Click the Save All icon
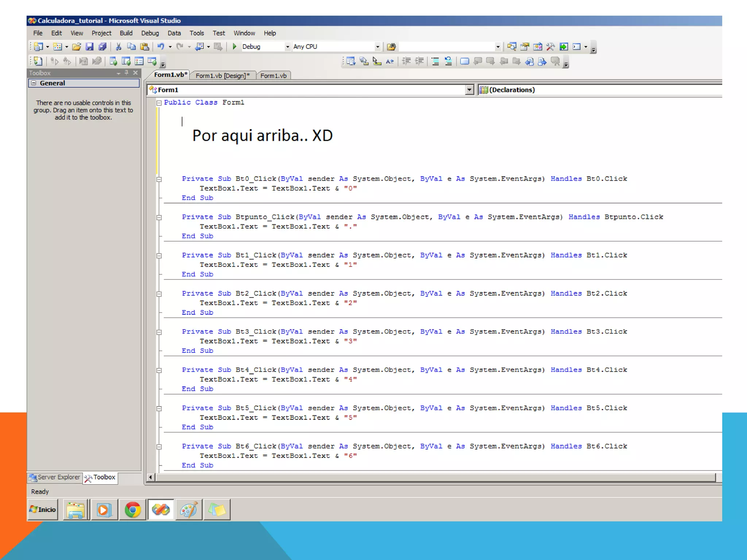The width and height of the screenshot is (747, 560). [x=102, y=47]
